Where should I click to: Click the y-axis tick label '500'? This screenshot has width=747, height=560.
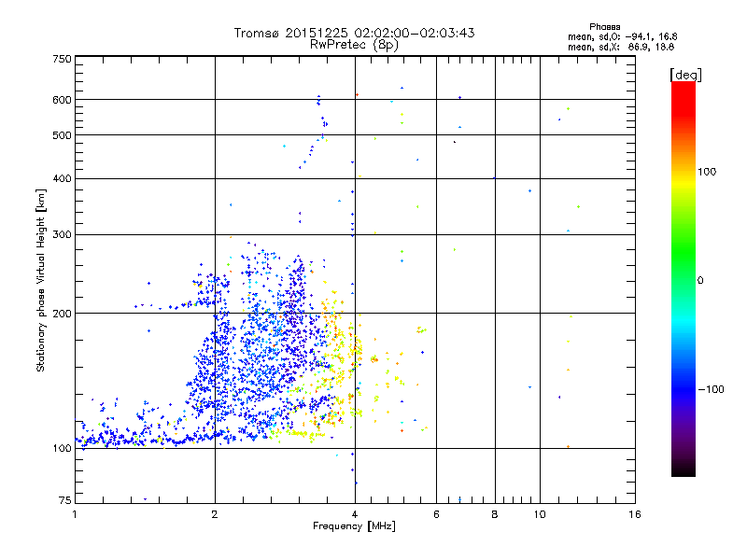(63, 135)
